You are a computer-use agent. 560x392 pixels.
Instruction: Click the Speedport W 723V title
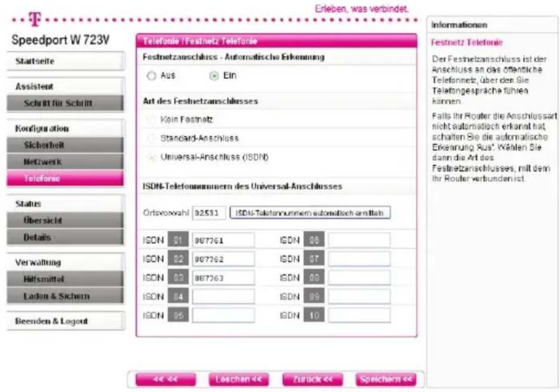pos(60,39)
